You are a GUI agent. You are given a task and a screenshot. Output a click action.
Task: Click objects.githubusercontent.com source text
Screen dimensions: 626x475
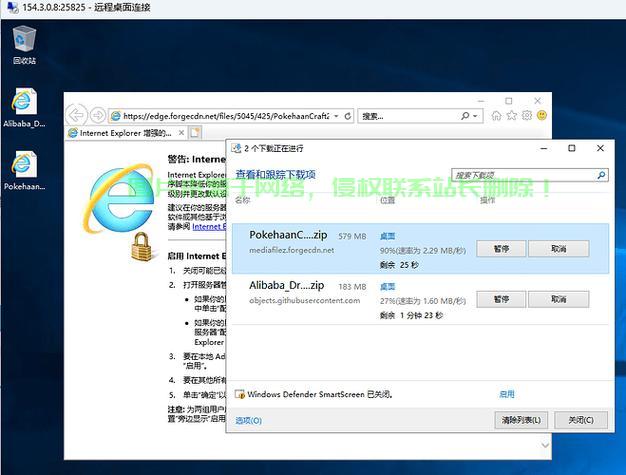tap(305, 301)
